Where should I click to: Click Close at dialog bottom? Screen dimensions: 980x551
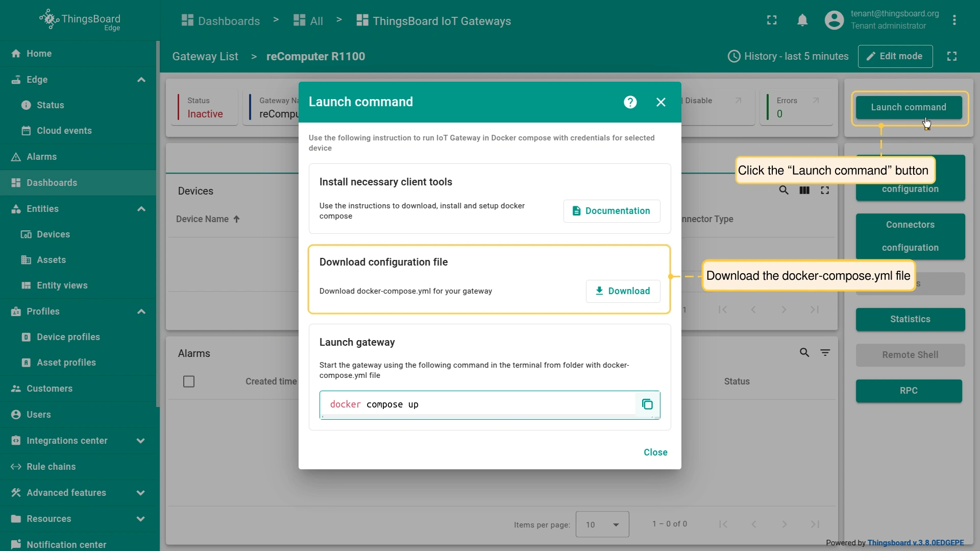pyautogui.click(x=655, y=452)
